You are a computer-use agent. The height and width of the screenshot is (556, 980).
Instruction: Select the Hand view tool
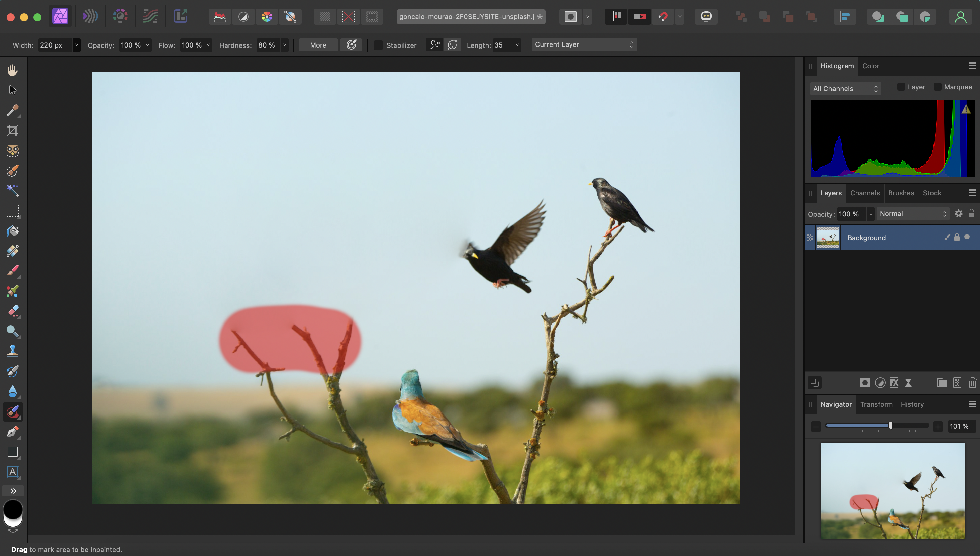coord(13,70)
